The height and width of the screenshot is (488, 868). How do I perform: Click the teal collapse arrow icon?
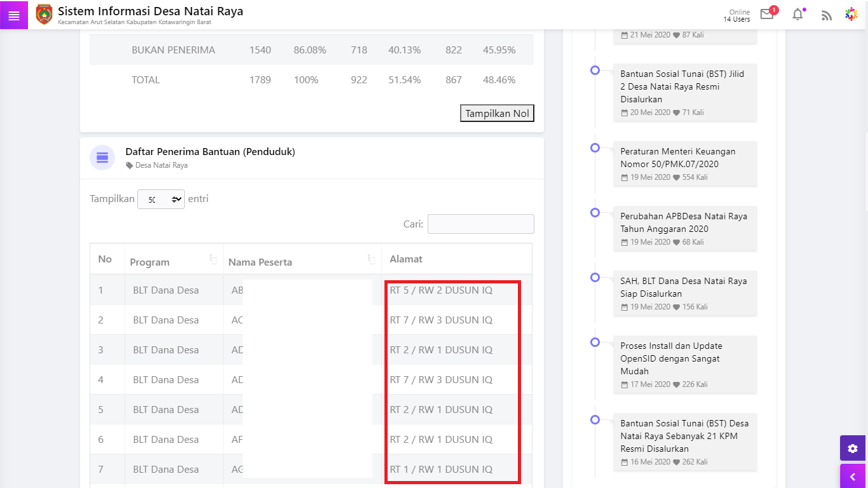tap(853, 476)
